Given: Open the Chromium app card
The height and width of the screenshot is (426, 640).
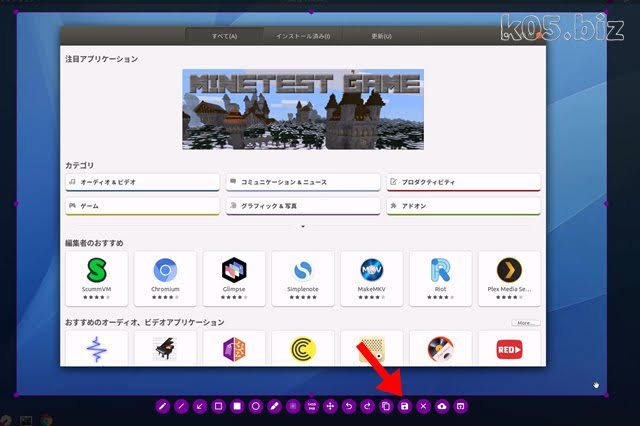Looking at the screenshot, I should [165, 279].
